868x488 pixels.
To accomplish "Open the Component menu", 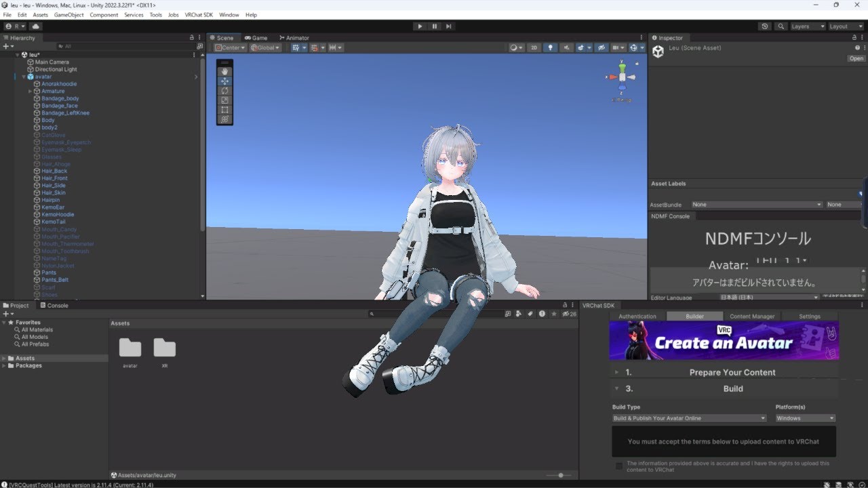I will (x=104, y=15).
